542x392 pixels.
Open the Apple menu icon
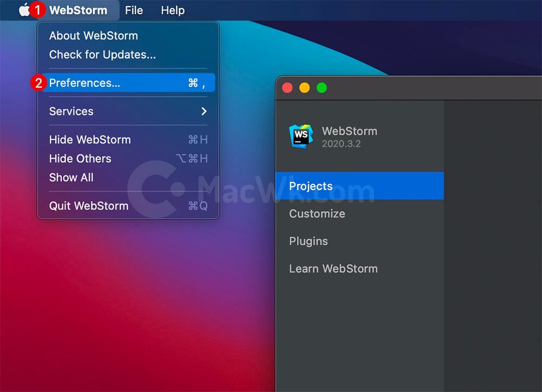tap(24, 10)
